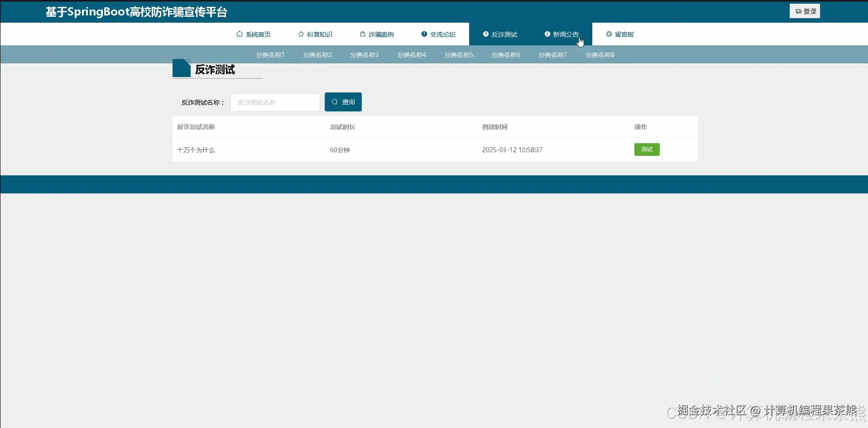Open the 交流论坛 menu label

coord(442,34)
